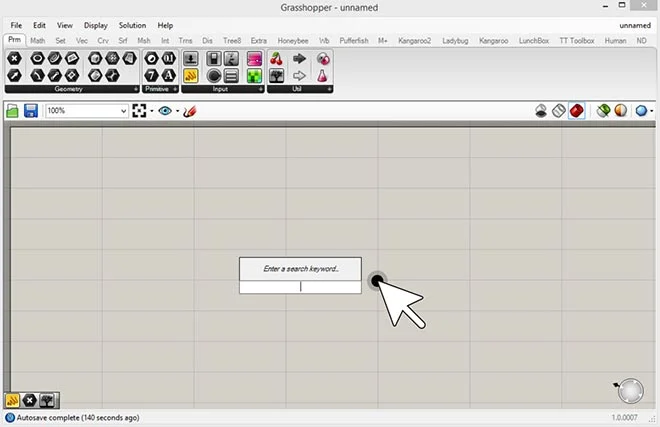Activate the red feather Sketch tool
This screenshot has width=660, height=427.
point(190,111)
